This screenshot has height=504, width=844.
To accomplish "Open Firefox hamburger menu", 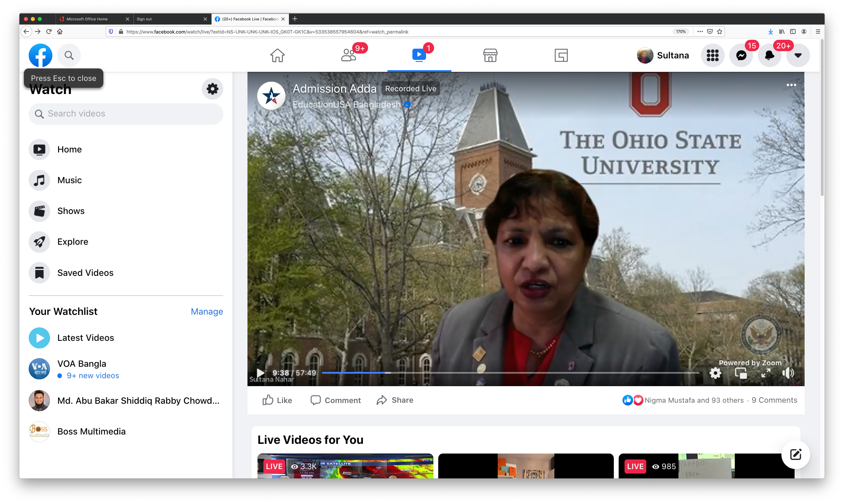I will coord(818,31).
